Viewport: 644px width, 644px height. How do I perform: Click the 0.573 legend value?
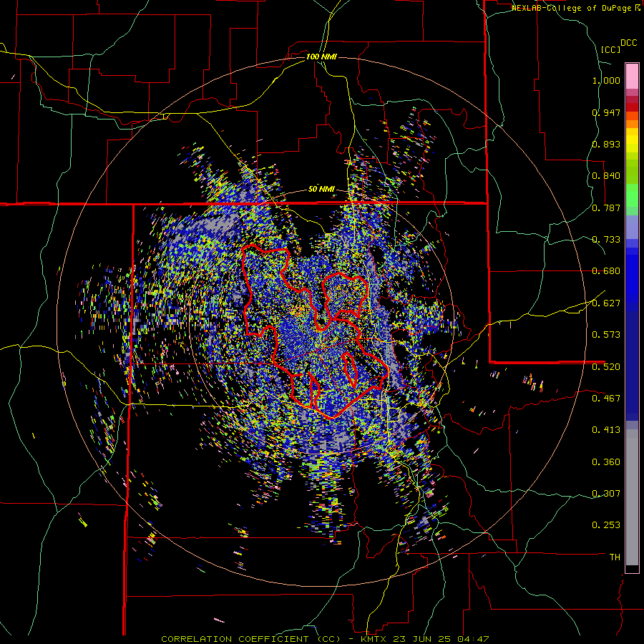(x=606, y=335)
